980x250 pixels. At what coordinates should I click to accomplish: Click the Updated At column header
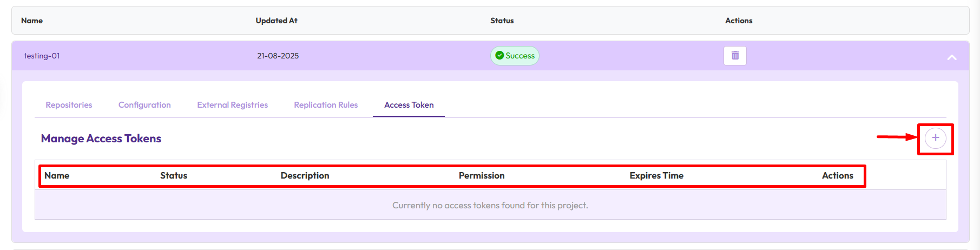point(277,21)
